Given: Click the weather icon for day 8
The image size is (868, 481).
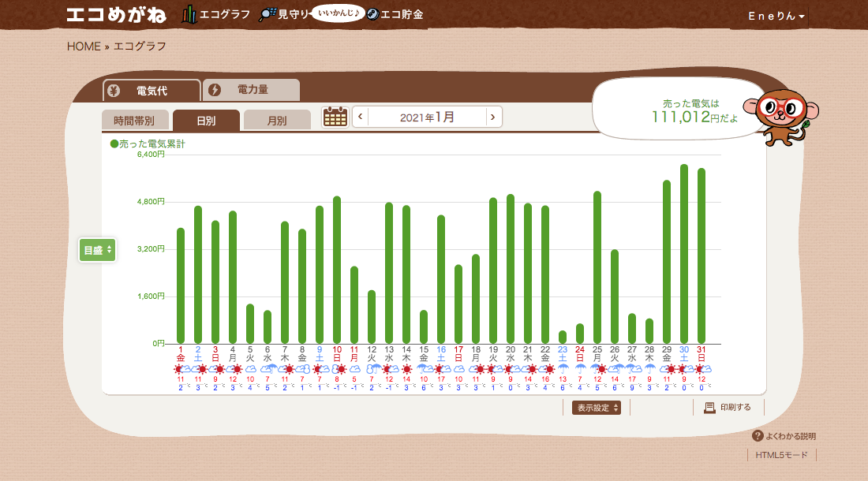Looking at the screenshot, I should 302,369.
